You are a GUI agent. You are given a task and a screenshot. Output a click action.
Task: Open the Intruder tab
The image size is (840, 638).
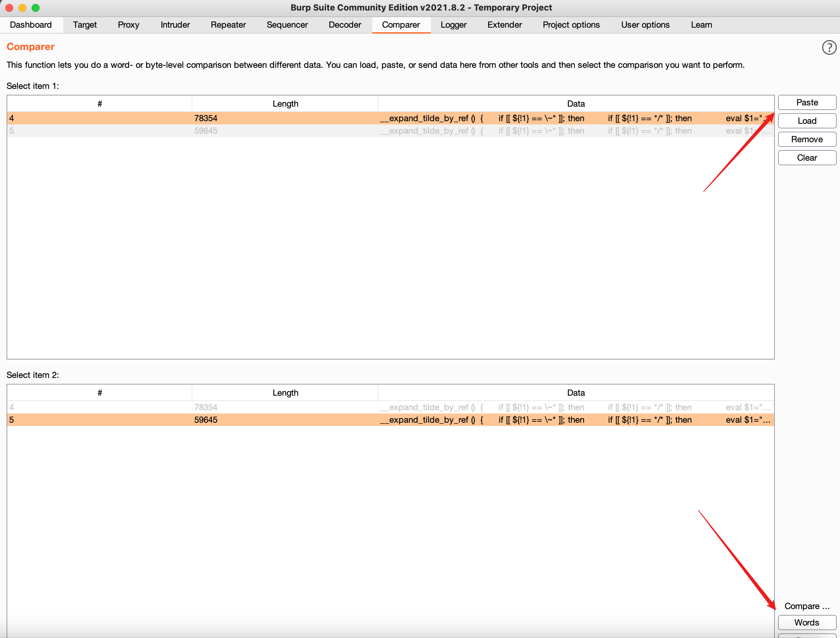point(175,25)
